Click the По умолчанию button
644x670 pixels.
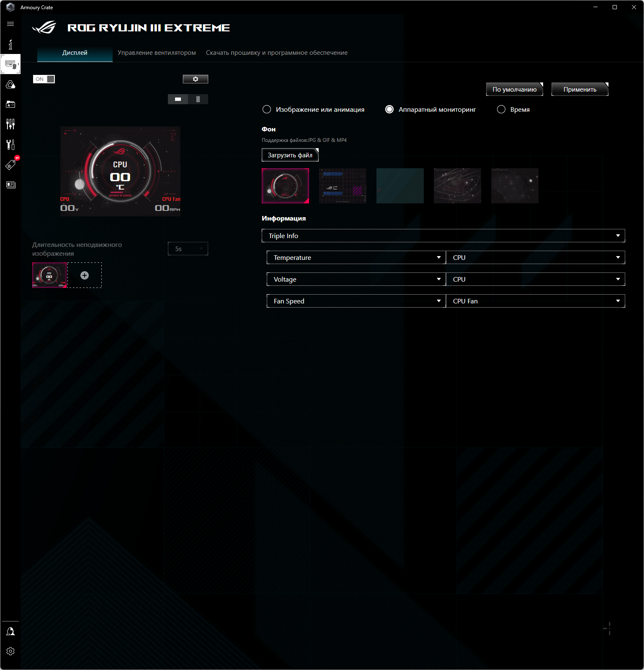click(x=515, y=89)
